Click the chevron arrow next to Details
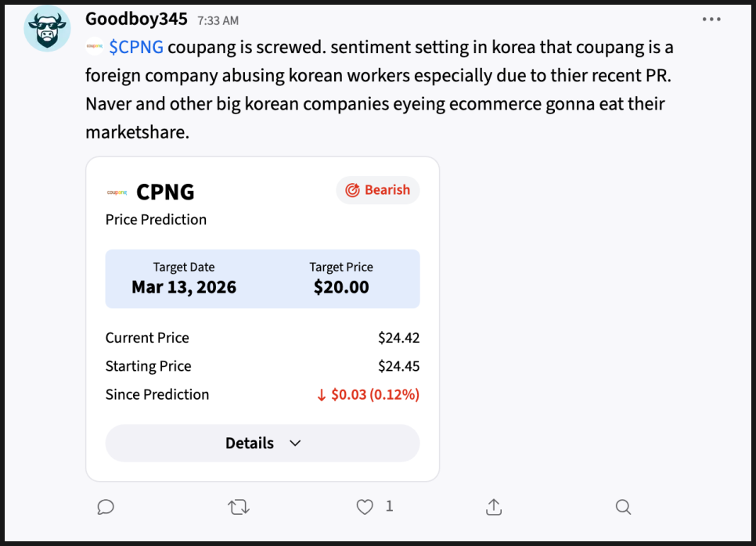Viewport: 756px width, 546px height. click(295, 443)
